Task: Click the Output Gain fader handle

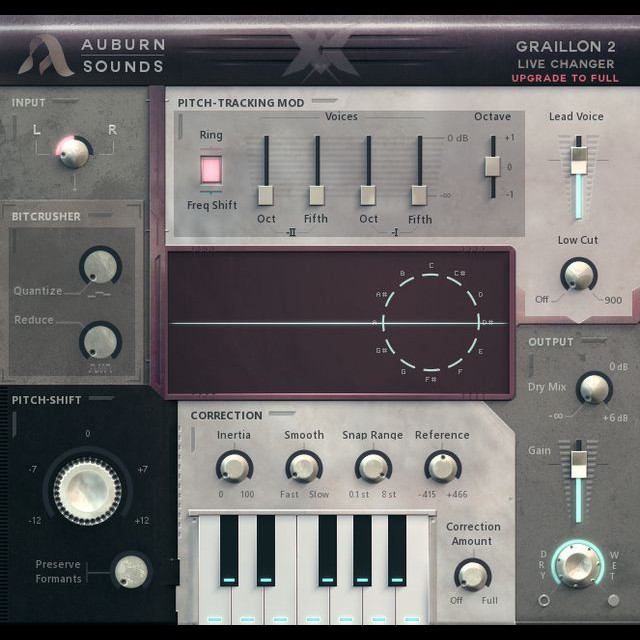Action: (x=579, y=464)
